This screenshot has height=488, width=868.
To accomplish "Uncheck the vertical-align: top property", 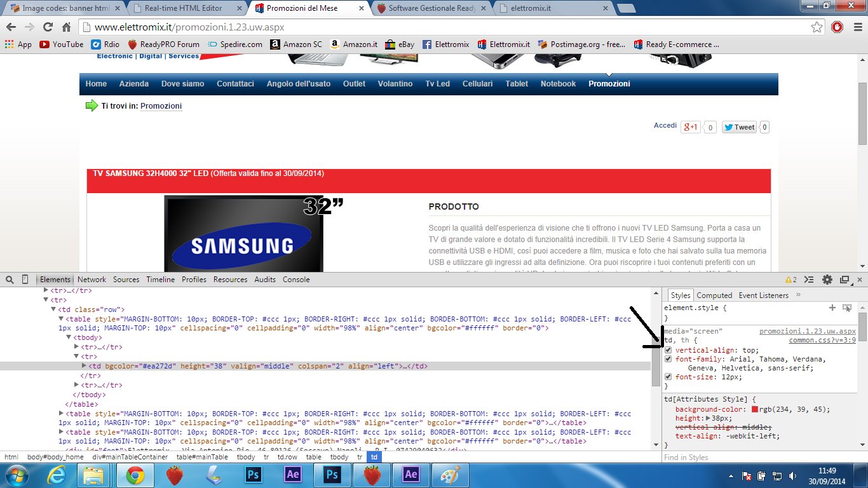I will pyautogui.click(x=668, y=350).
